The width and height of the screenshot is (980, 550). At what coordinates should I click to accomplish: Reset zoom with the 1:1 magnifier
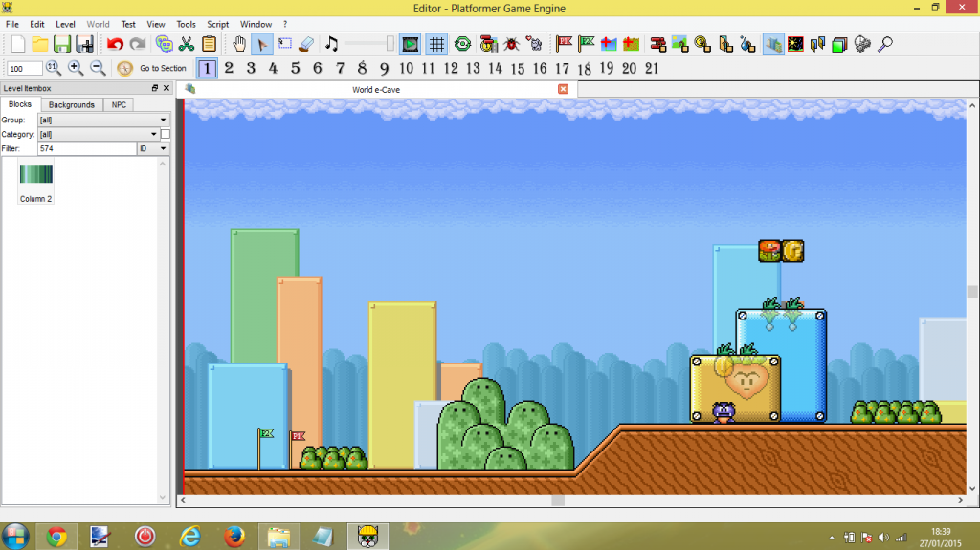[x=54, y=68]
